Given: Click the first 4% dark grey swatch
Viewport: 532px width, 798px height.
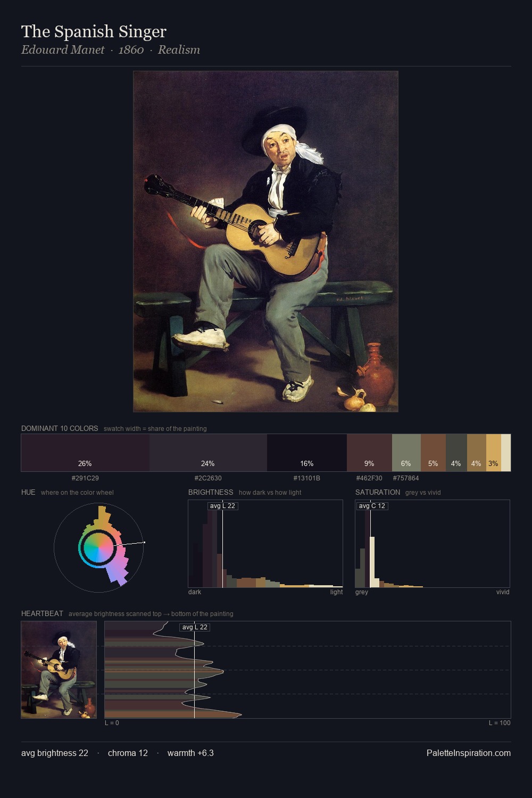Looking at the screenshot, I should coord(456,453).
